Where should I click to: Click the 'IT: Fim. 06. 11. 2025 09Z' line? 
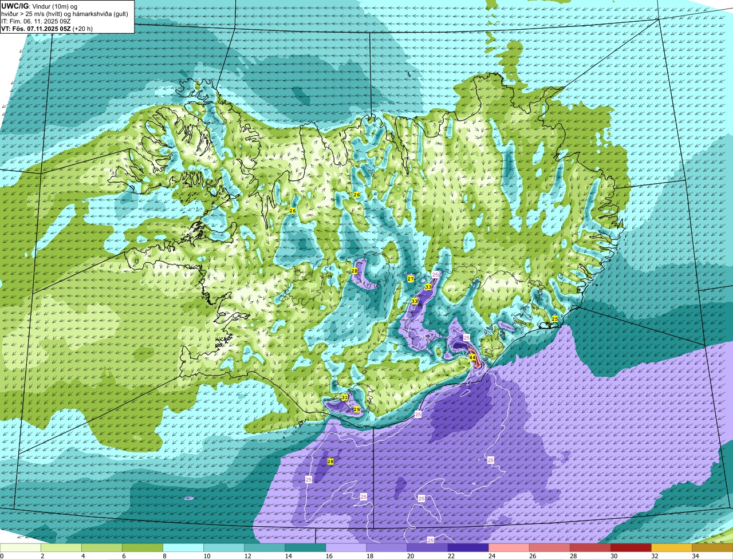click(x=37, y=21)
